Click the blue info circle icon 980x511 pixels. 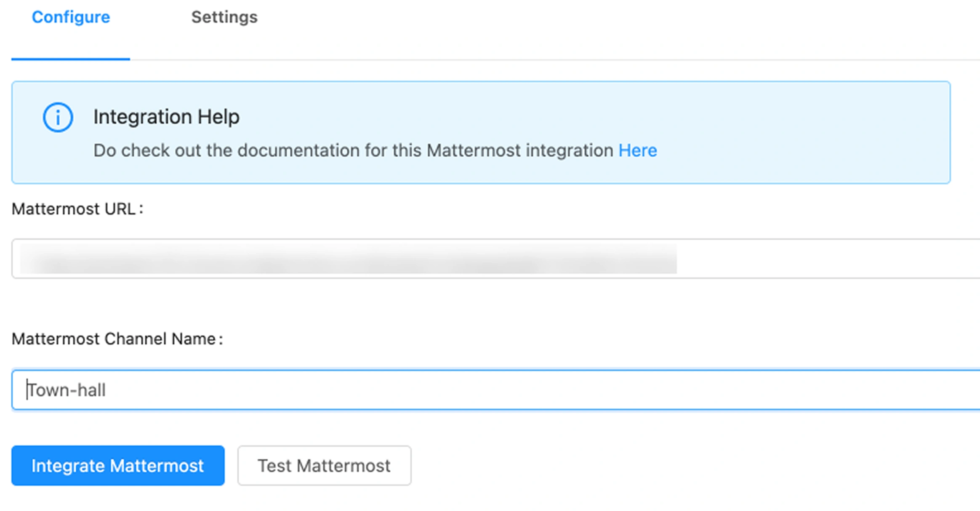click(x=58, y=117)
